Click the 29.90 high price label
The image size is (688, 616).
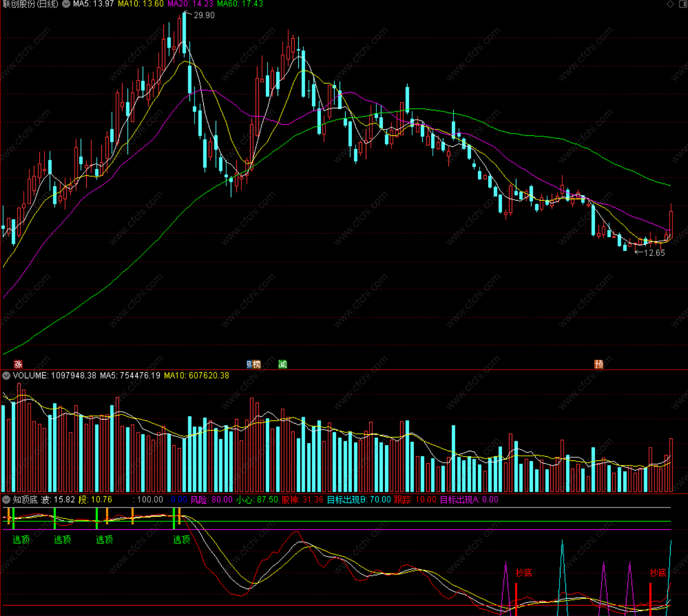204,15
